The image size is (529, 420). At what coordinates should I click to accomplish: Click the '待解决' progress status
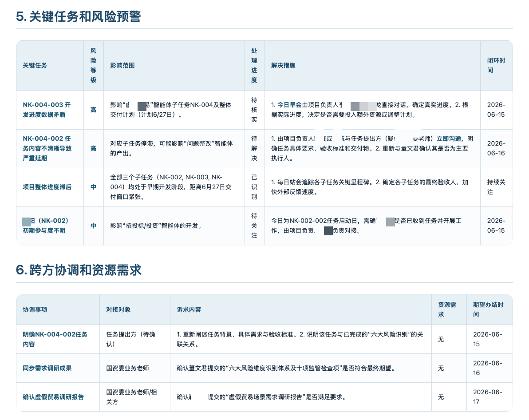(254, 148)
